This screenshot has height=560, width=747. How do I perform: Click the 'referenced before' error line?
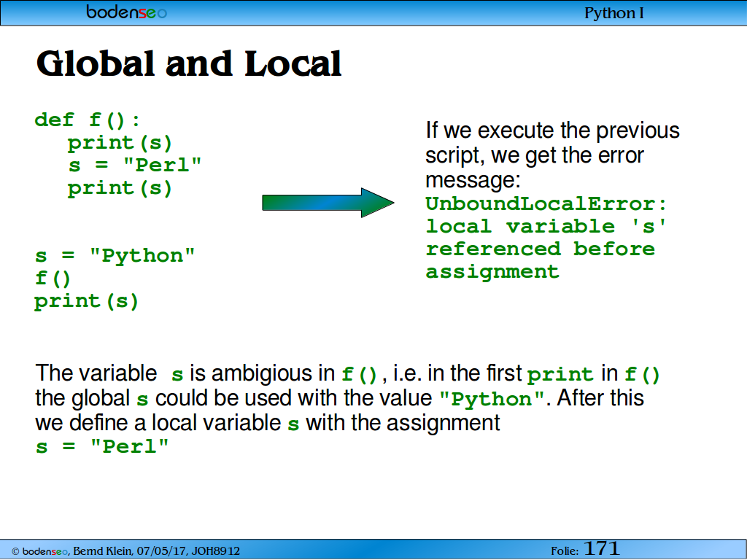(541, 249)
